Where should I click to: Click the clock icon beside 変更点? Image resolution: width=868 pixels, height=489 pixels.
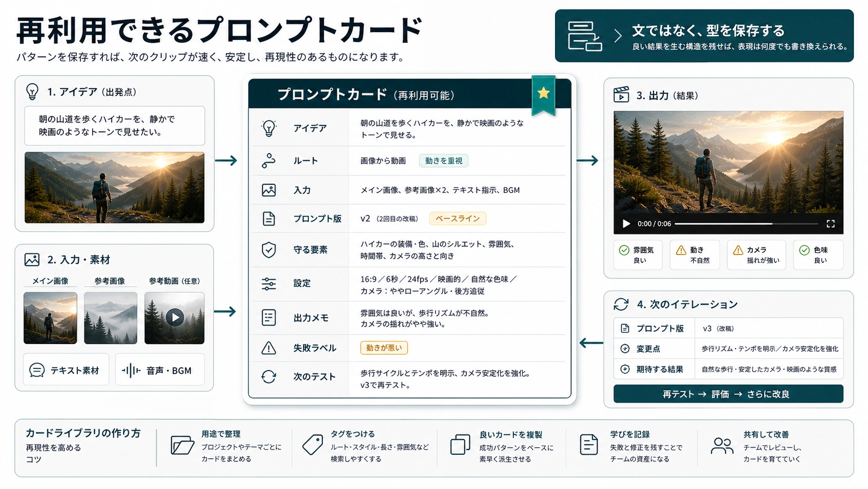[625, 349]
